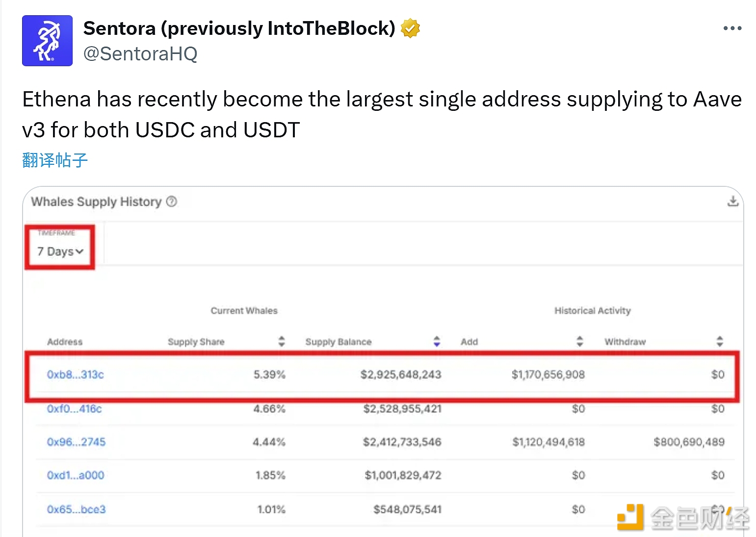Open address 0xb8...313c
Viewport: 756px width, 537px height.
tap(76, 375)
